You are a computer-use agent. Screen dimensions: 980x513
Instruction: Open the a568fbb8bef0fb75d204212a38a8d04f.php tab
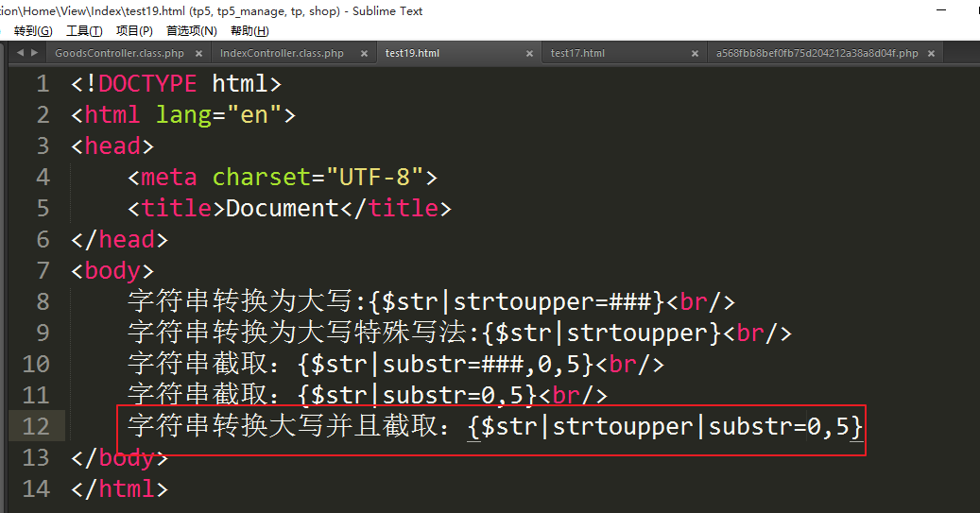817,54
